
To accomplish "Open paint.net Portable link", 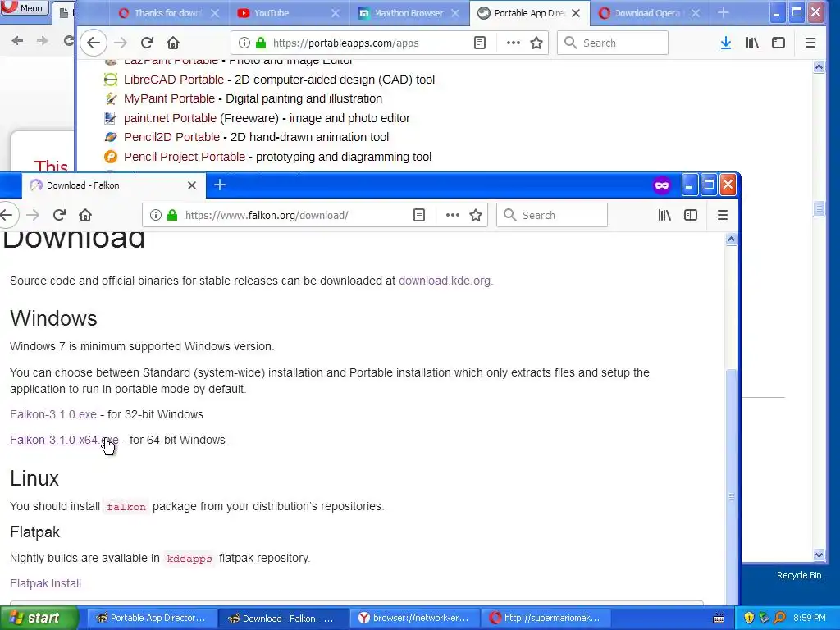I will pos(170,118).
